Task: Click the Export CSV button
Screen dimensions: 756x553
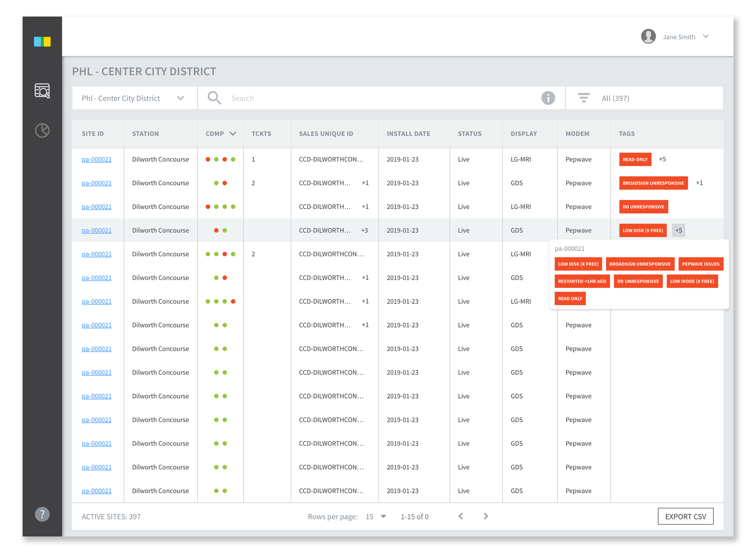Action: pyautogui.click(x=685, y=516)
